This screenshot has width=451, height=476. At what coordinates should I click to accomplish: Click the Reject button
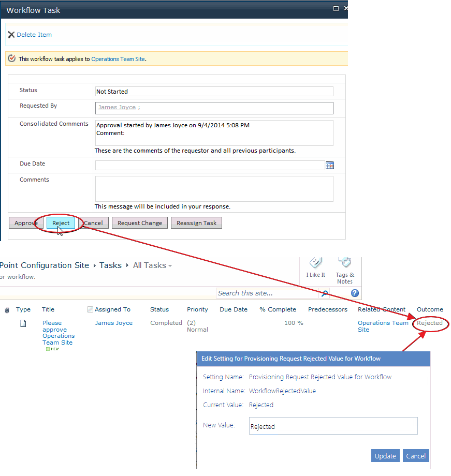click(60, 222)
